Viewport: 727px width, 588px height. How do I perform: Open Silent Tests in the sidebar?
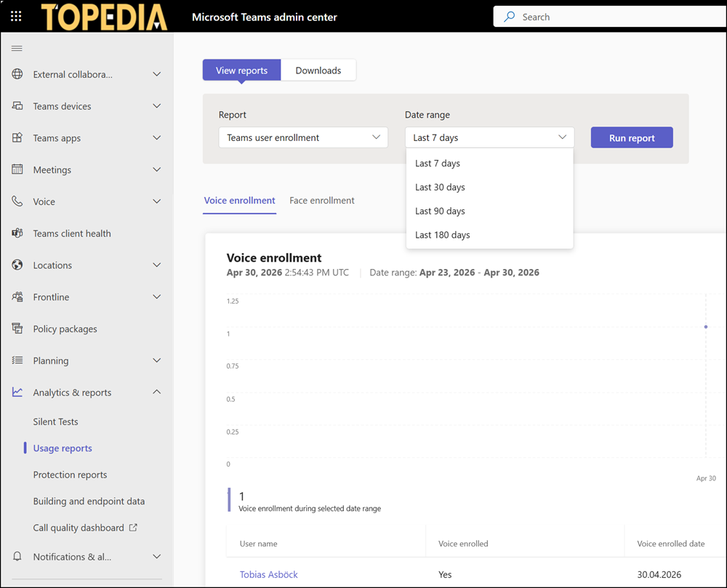[56, 422]
